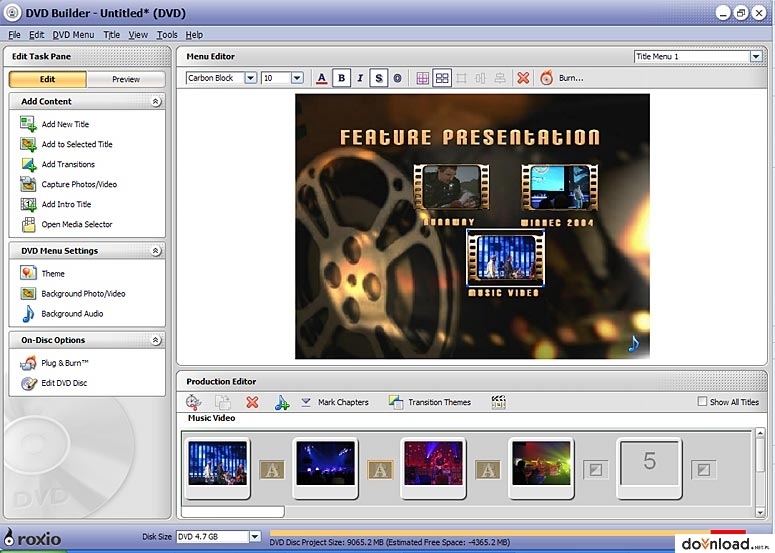Select the first Music Video clip thumbnail
Viewport: 775px width, 553px height.
coord(217,468)
